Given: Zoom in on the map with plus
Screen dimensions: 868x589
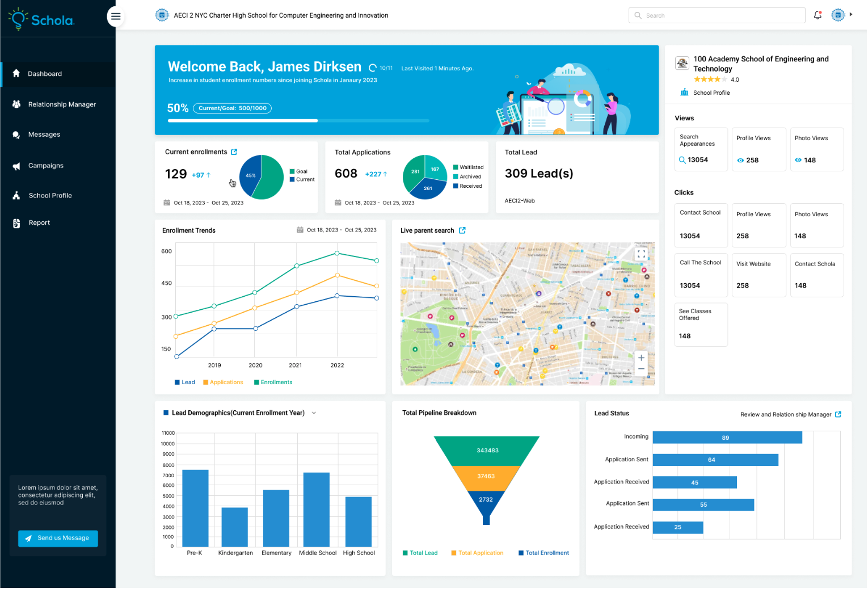Looking at the screenshot, I should coord(641,358).
